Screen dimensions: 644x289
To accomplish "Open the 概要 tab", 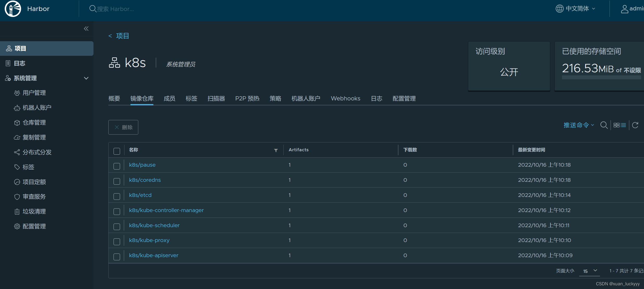I will 114,99.
